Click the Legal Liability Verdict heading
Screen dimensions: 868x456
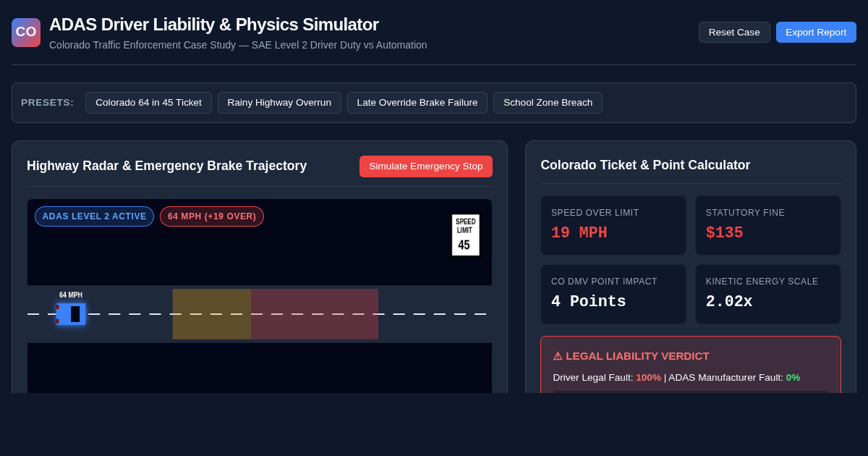point(631,356)
